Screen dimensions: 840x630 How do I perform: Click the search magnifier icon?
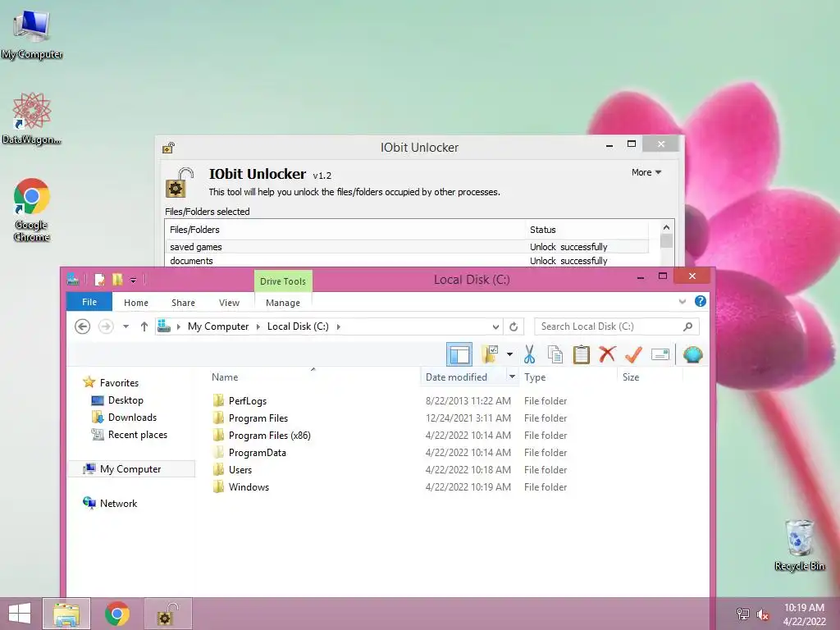pyautogui.click(x=688, y=326)
